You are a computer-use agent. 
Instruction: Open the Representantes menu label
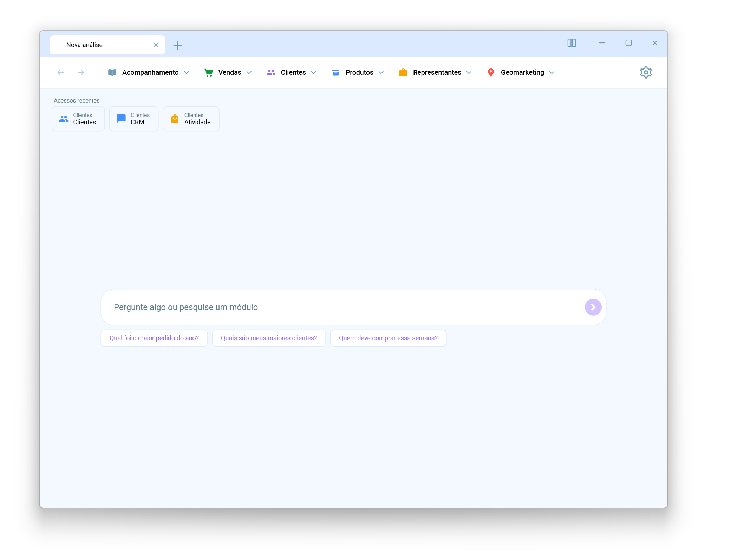(x=437, y=72)
